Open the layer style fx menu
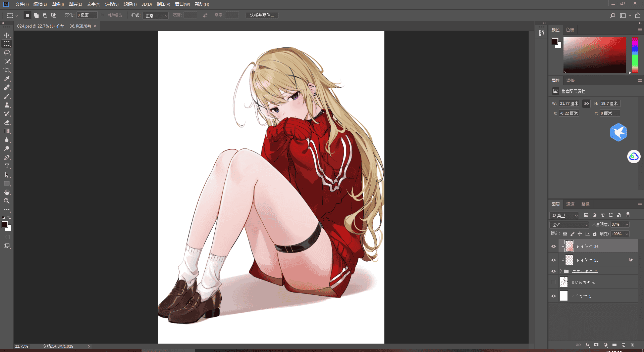This screenshot has width=644, height=352. click(x=587, y=345)
